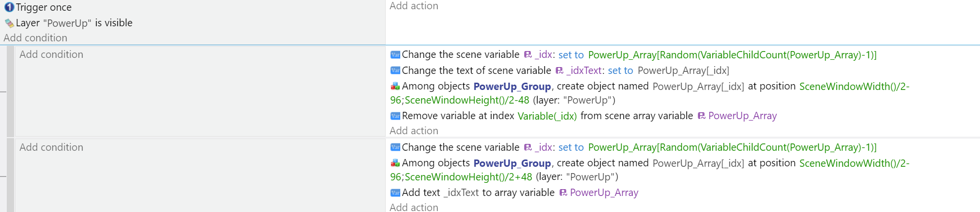Click the variable icon beside "Add text _idxText"

395,193
